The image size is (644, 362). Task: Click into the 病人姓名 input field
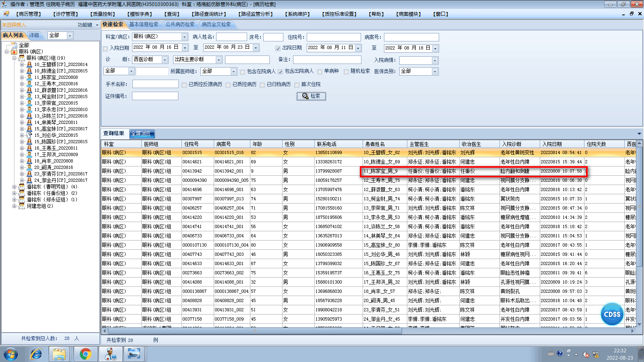pos(231,37)
